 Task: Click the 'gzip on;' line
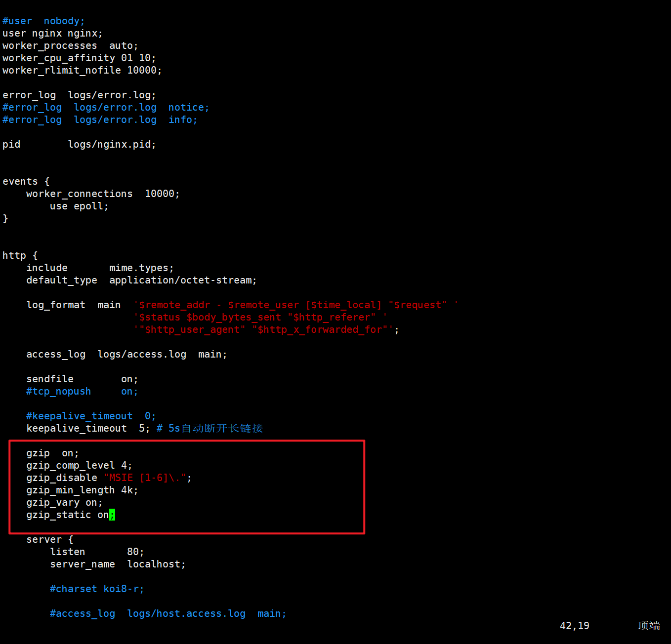(x=52, y=453)
